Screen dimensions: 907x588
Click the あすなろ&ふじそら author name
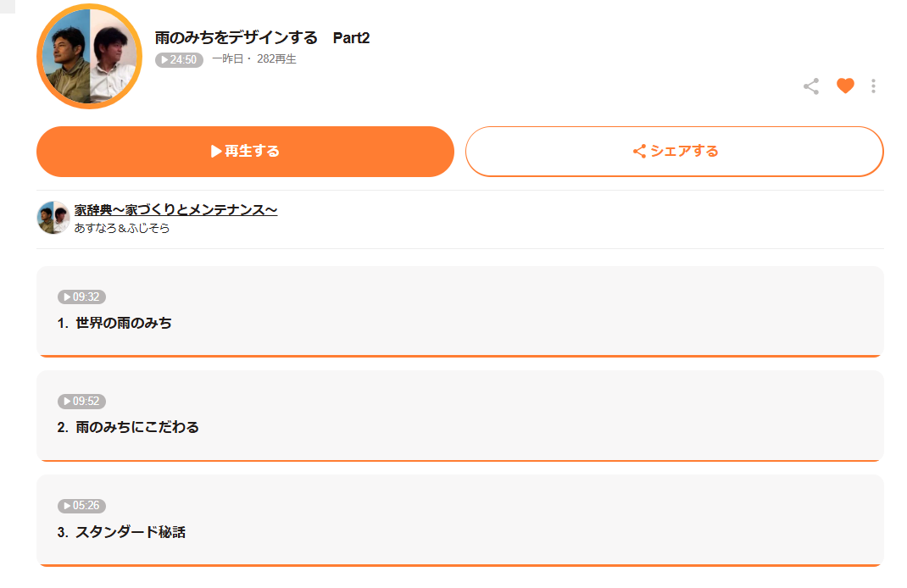(x=122, y=229)
